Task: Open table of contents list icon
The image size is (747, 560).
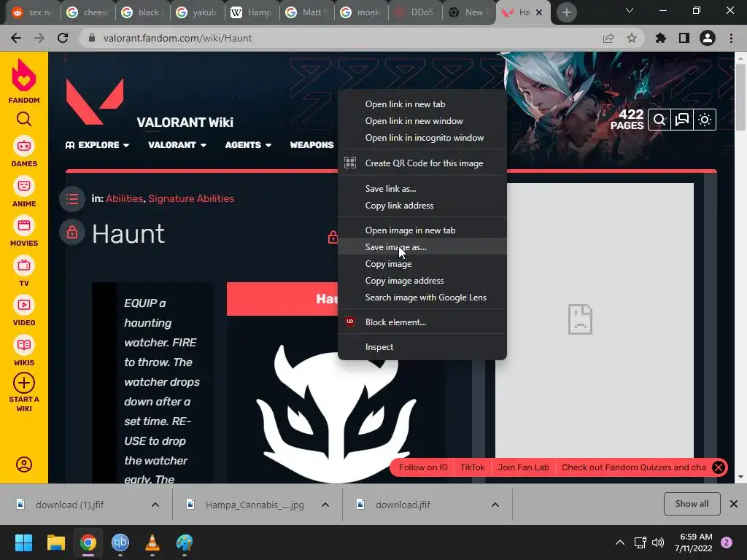Action: [x=72, y=198]
